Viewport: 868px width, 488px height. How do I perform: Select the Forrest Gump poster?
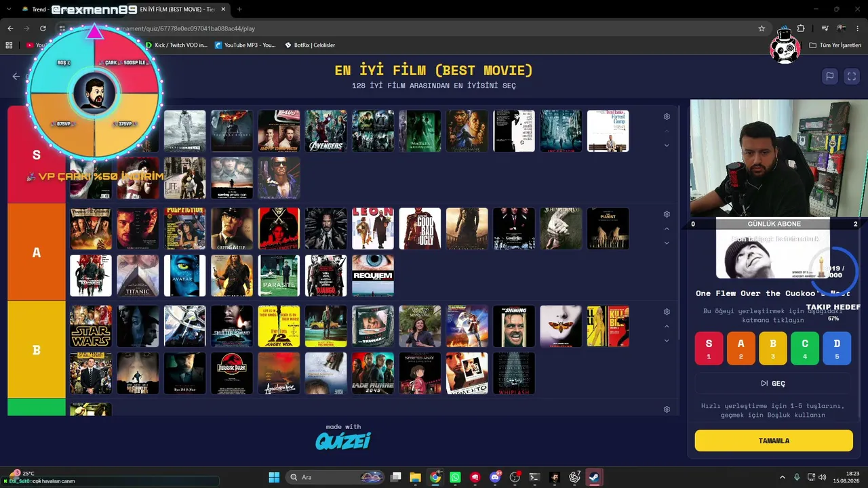coord(608,131)
